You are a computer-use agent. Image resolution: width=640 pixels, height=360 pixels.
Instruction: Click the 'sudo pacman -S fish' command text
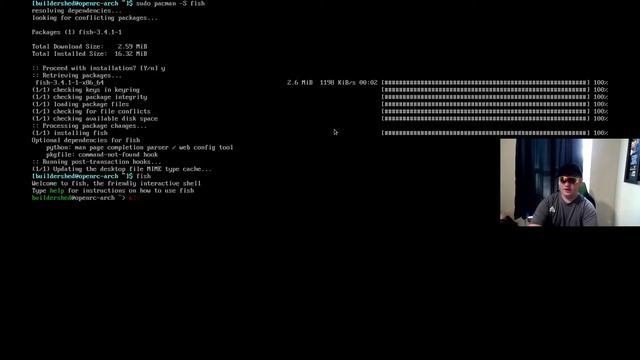coord(171,3)
